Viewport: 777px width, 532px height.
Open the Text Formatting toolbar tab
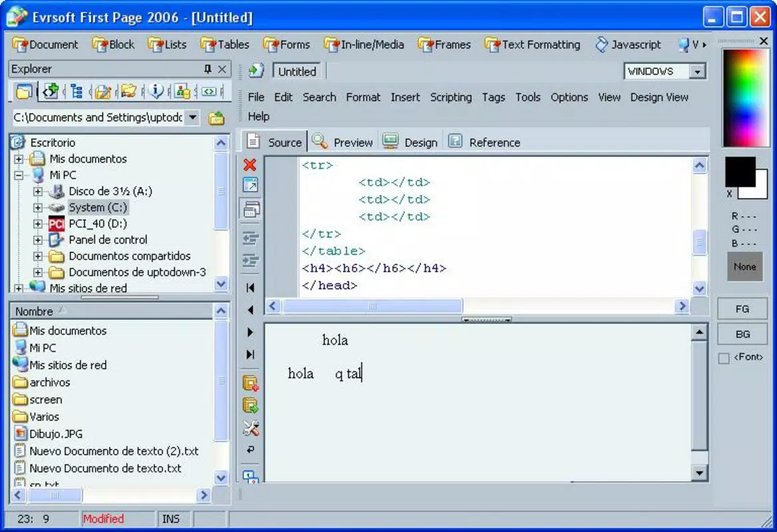coord(532,45)
